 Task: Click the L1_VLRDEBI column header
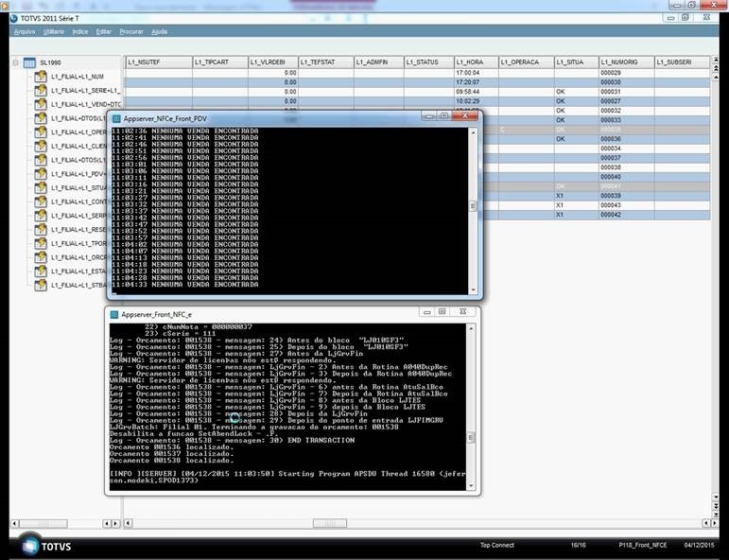[x=273, y=61]
